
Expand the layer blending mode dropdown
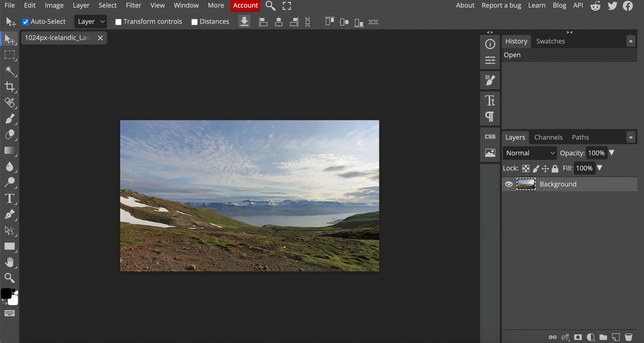(x=530, y=153)
